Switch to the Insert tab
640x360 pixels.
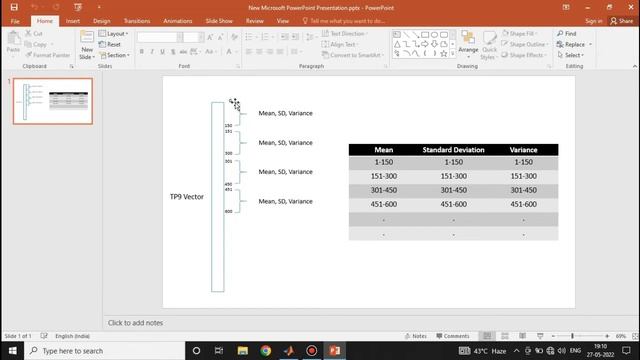coord(73,21)
